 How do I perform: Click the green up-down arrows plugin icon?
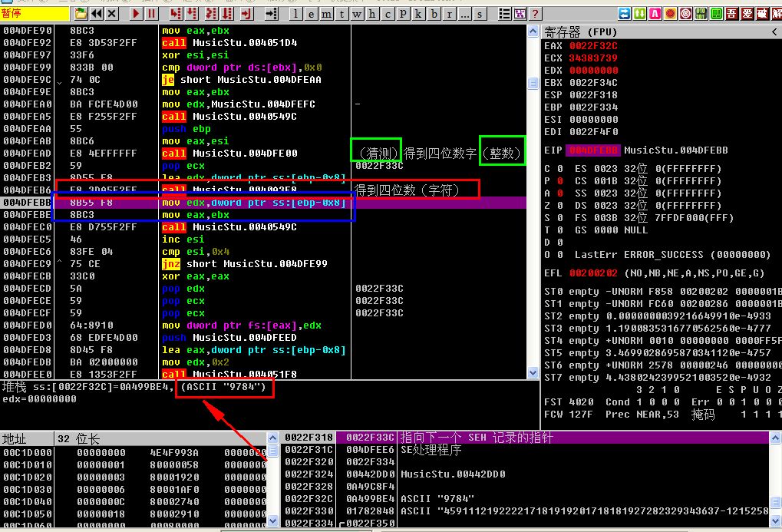point(640,14)
